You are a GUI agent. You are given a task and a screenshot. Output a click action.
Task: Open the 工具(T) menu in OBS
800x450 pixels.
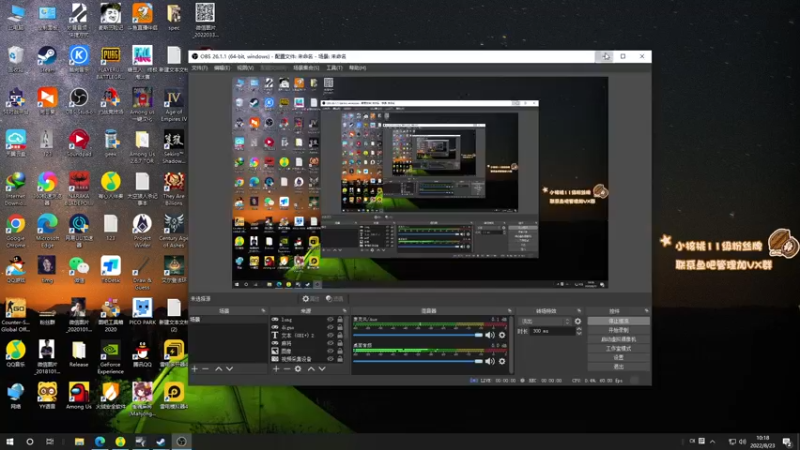(x=334, y=68)
